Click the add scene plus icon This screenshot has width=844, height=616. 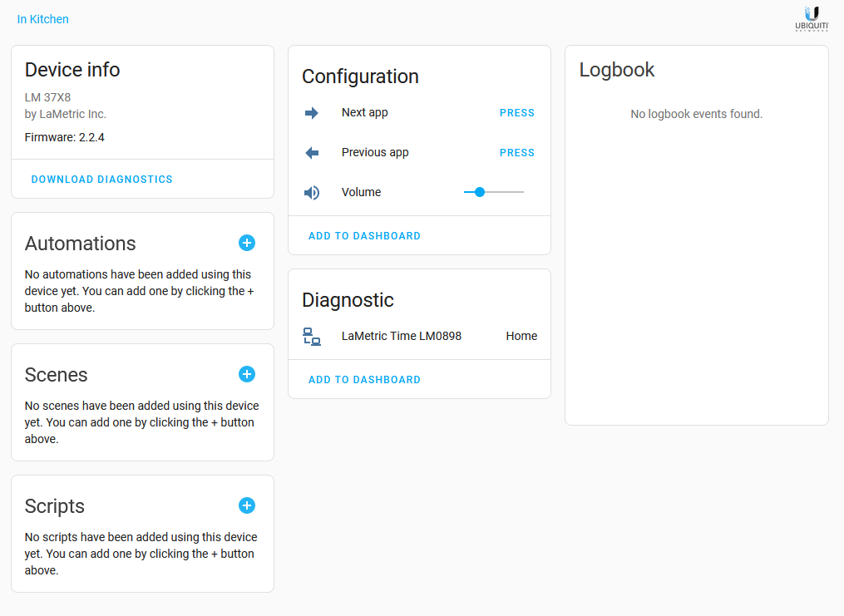point(247,374)
